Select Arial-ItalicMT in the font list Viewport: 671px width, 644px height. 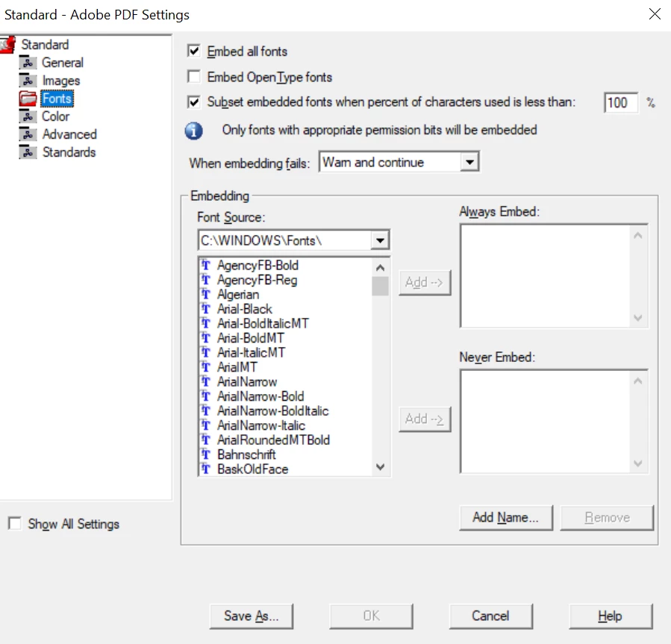tap(252, 352)
